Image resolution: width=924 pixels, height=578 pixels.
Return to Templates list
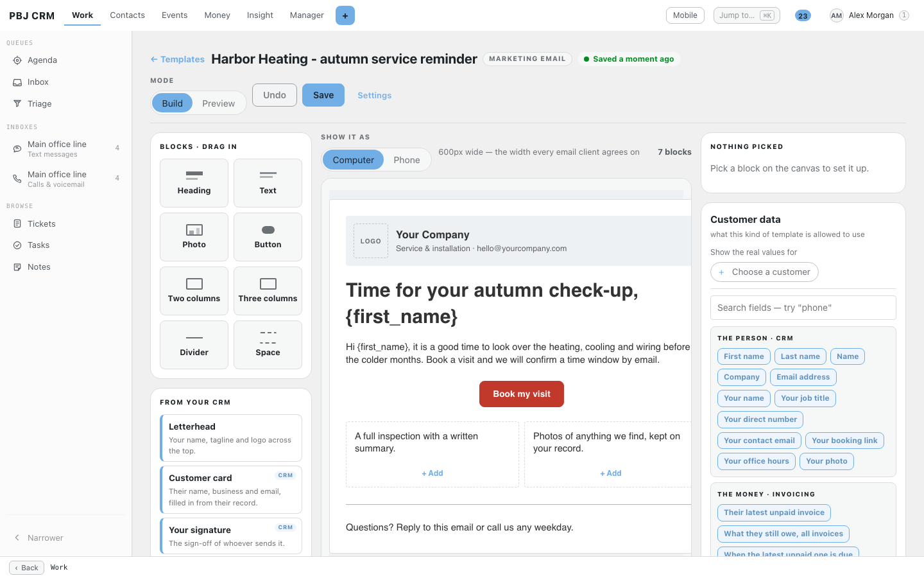pyautogui.click(x=178, y=59)
